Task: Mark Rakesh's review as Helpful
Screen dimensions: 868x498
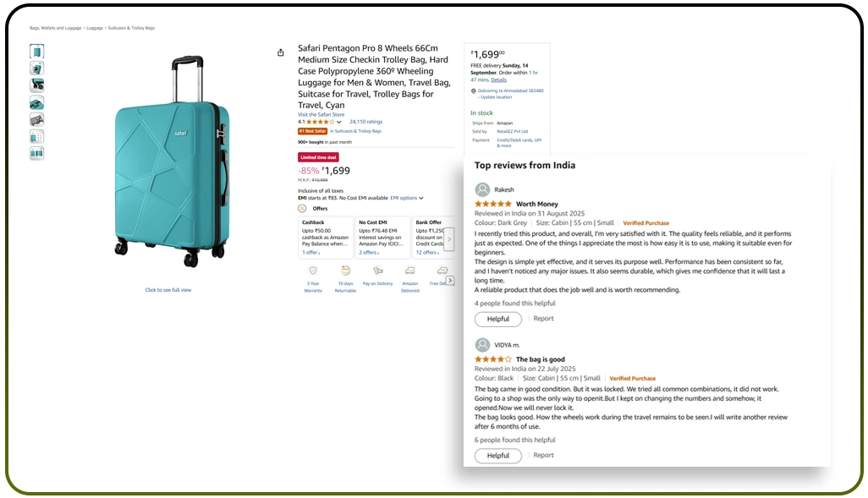Action: click(x=498, y=319)
